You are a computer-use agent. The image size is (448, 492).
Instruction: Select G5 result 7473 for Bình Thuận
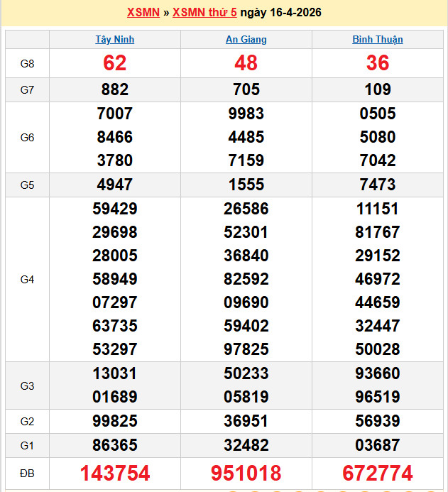[378, 185]
